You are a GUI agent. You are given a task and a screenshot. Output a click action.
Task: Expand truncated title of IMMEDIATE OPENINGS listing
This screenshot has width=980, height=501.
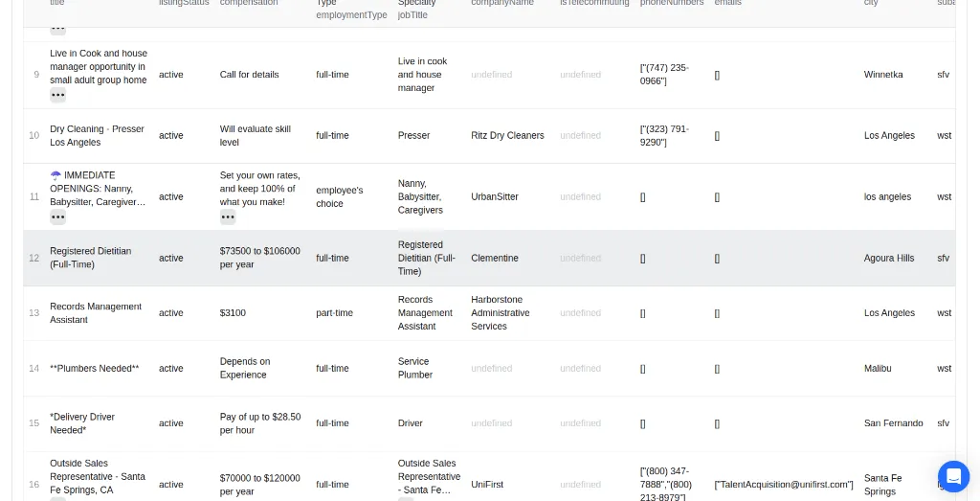tap(57, 217)
